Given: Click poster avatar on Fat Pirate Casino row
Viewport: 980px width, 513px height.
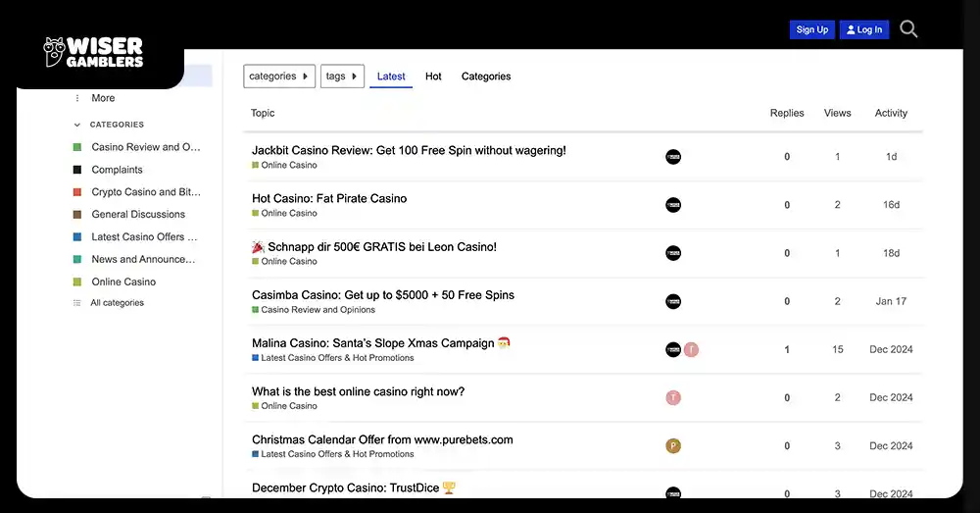Looking at the screenshot, I should [673, 205].
